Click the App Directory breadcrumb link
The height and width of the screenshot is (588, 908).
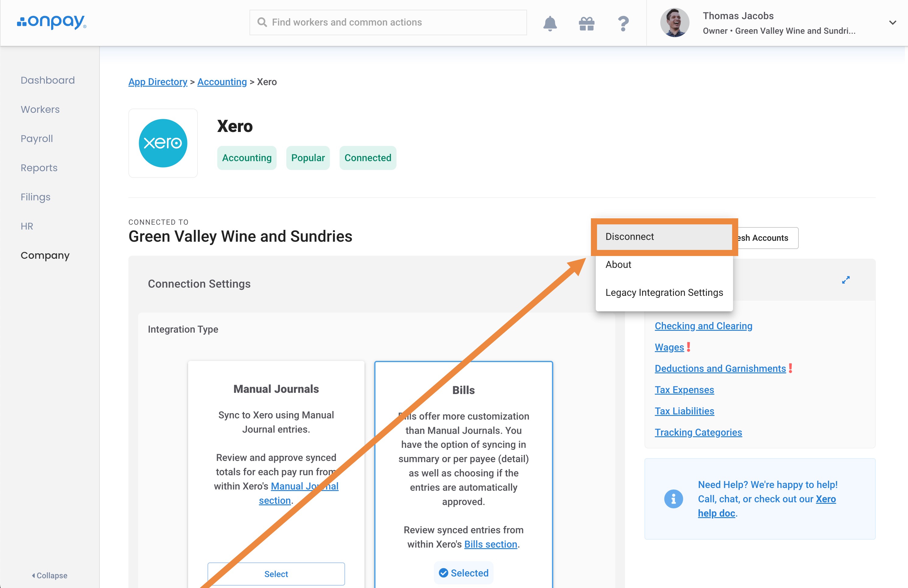[x=158, y=82]
